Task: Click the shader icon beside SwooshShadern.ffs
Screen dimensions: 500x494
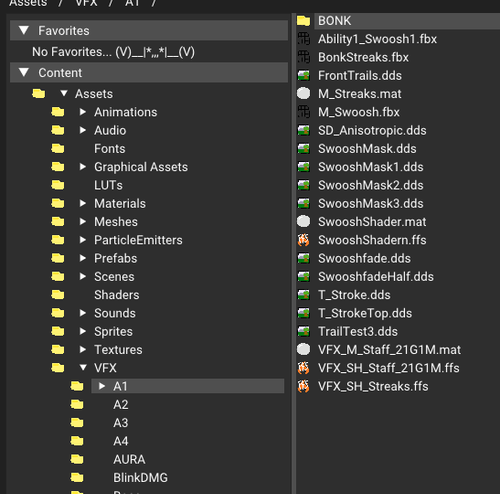Action: tap(303, 240)
